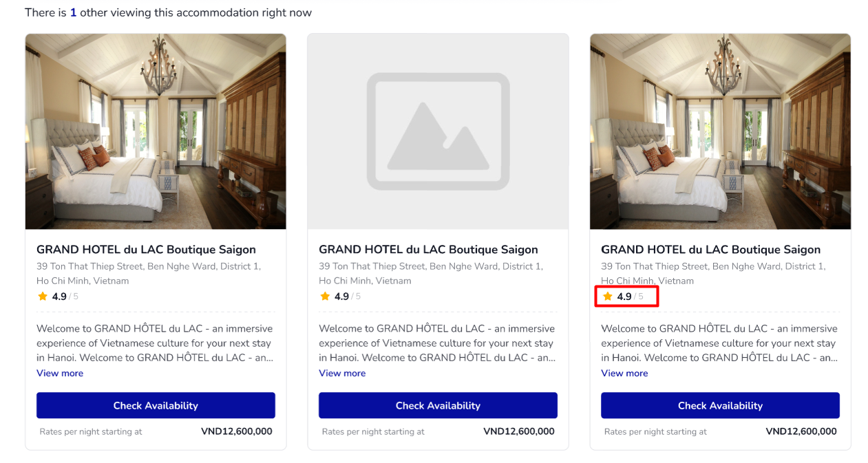This screenshot has height=463, width=868.
Task: Click the VND12,600,000 price on the third card
Action: click(x=801, y=431)
